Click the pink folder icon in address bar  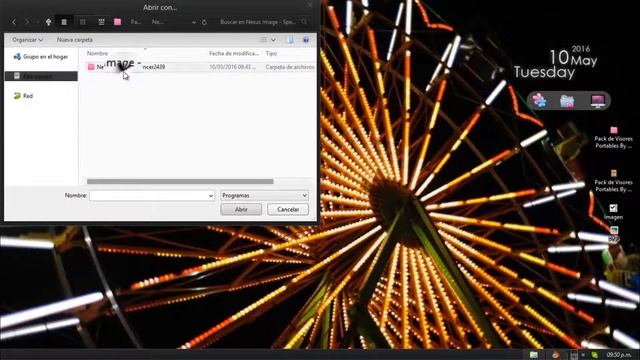click(118, 22)
